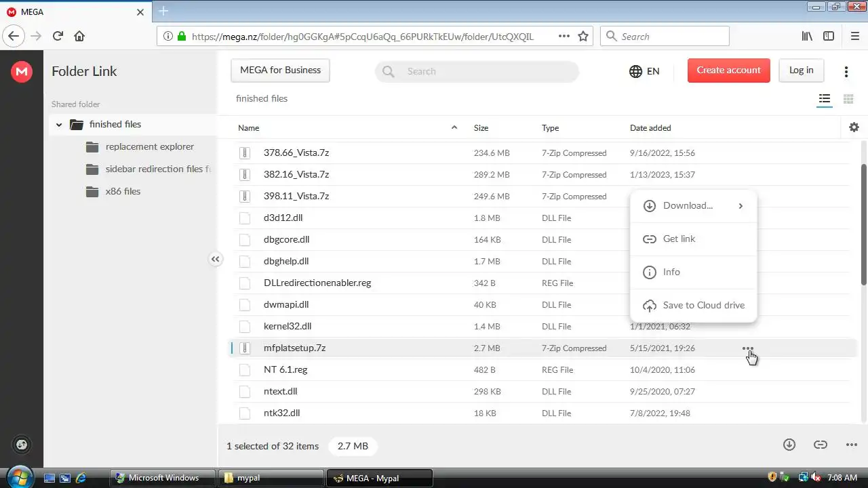The width and height of the screenshot is (868, 488).
Task: Click file icon of kernel32.dll
Action: coord(245,327)
